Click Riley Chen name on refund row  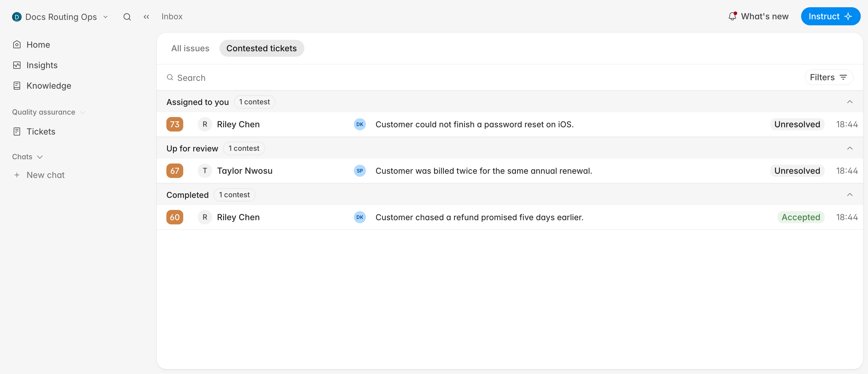(238, 217)
